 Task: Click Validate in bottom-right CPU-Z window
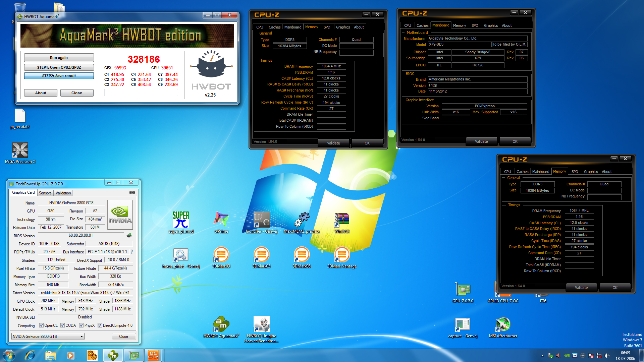pyautogui.click(x=581, y=288)
